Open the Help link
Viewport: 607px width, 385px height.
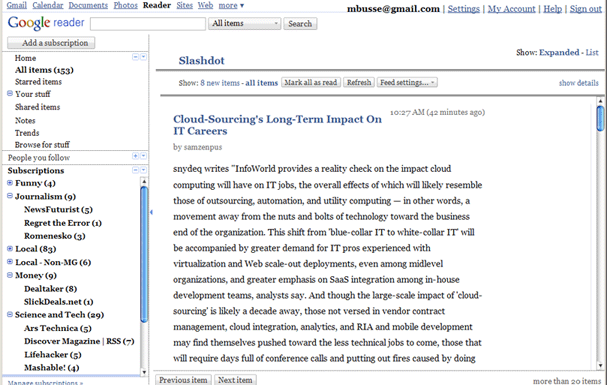(x=552, y=9)
